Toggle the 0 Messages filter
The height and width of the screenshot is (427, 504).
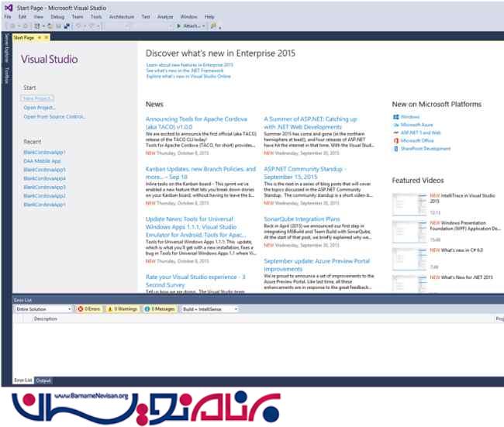pyautogui.click(x=160, y=308)
